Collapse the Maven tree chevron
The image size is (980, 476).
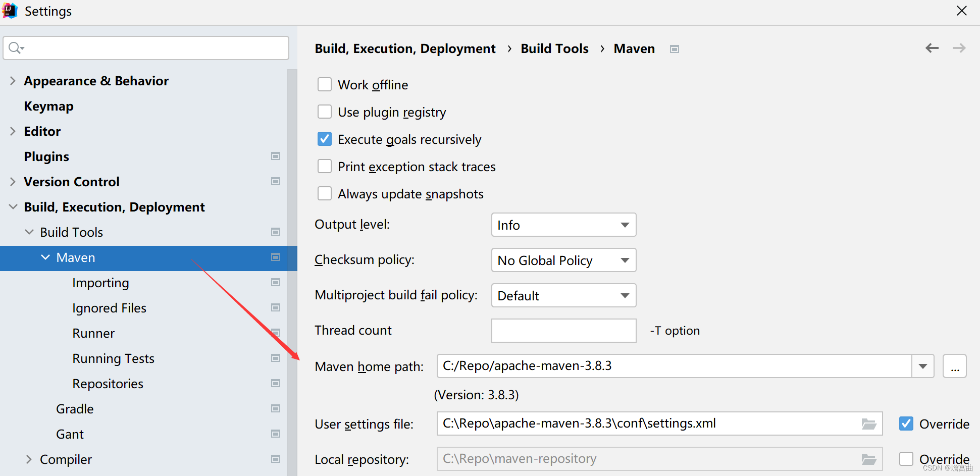pyautogui.click(x=45, y=257)
